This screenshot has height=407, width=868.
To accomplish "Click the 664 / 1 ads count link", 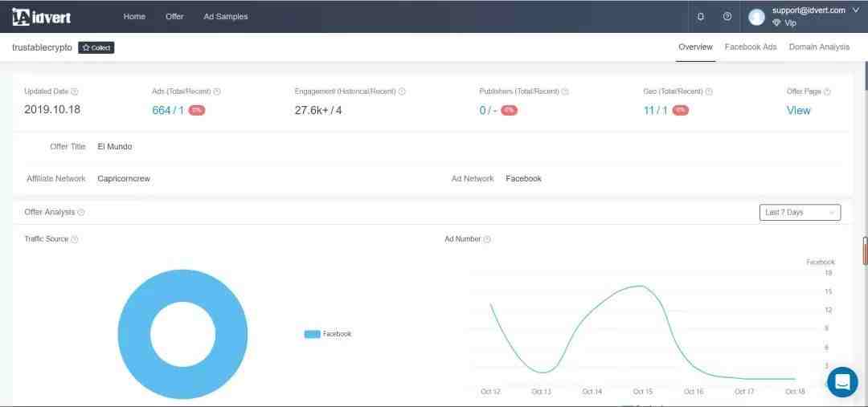I will point(168,111).
